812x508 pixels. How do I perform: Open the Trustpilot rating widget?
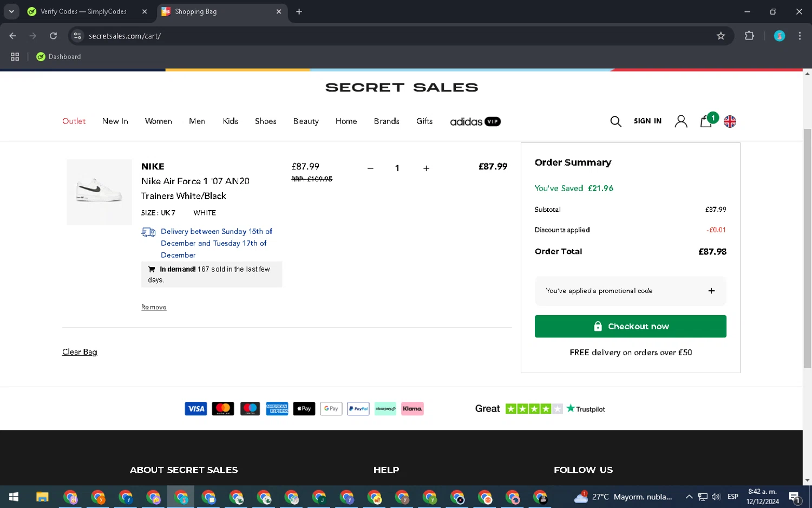(540, 409)
